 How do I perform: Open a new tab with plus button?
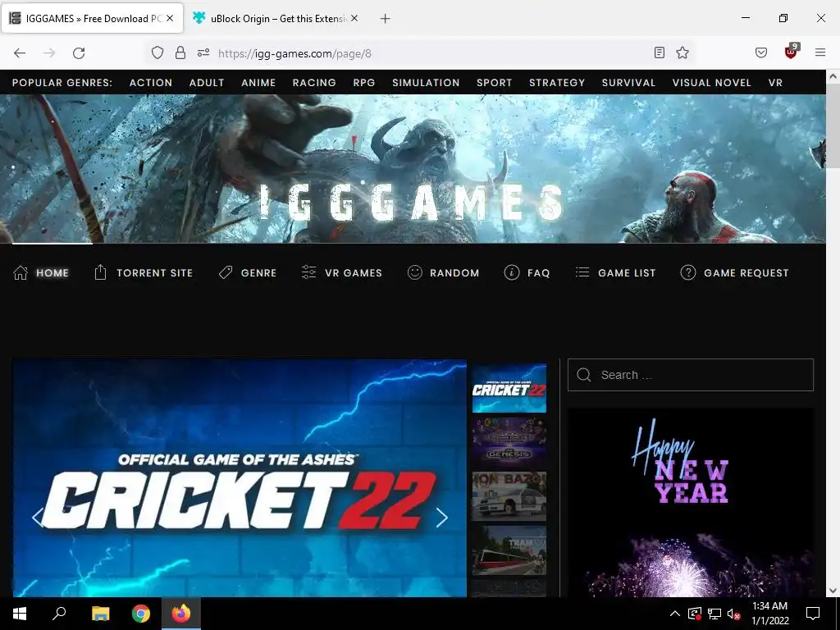[386, 19]
